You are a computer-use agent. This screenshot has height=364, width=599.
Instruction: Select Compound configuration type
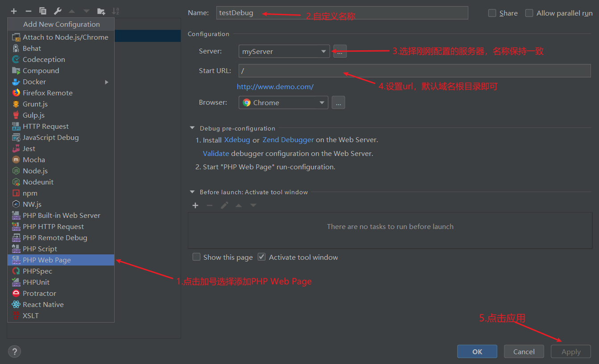(61, 70)
